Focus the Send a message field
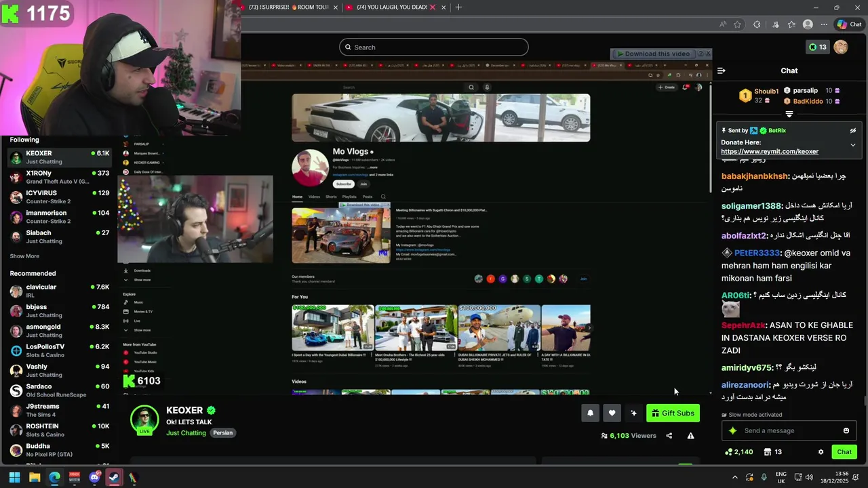Image resolution: width=868 pixels, height=488 pixels. tap(789, 430)
